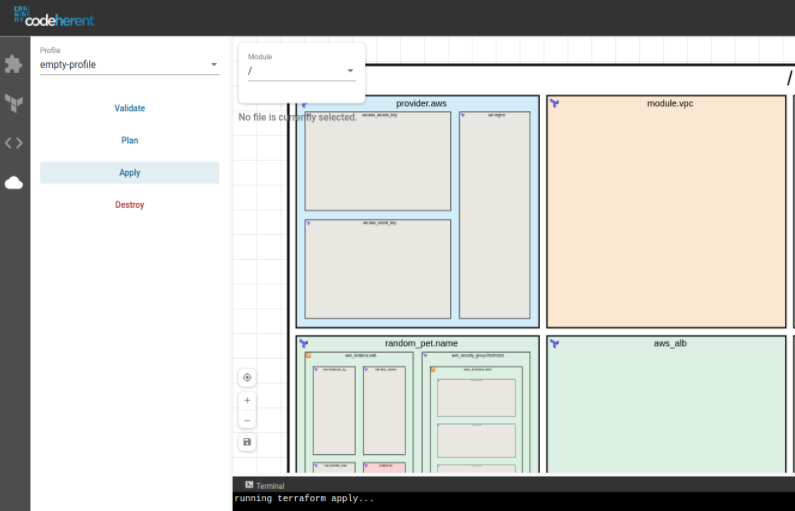Viewport: 795px width, 511px height.
Task: Select the aws_alb node
Action: [x=666, y=404]
